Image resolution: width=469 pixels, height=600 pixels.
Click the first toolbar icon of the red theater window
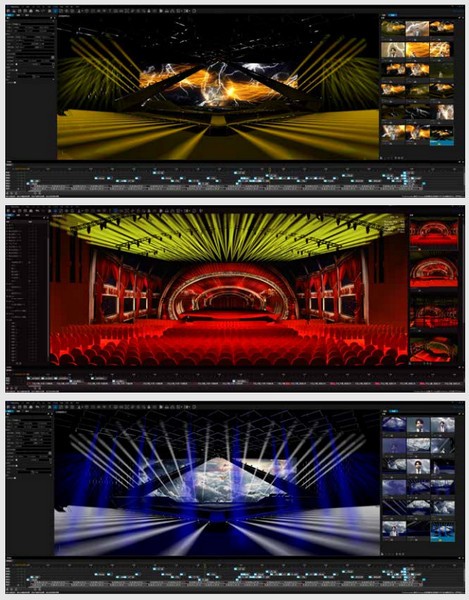click(8, 211)
